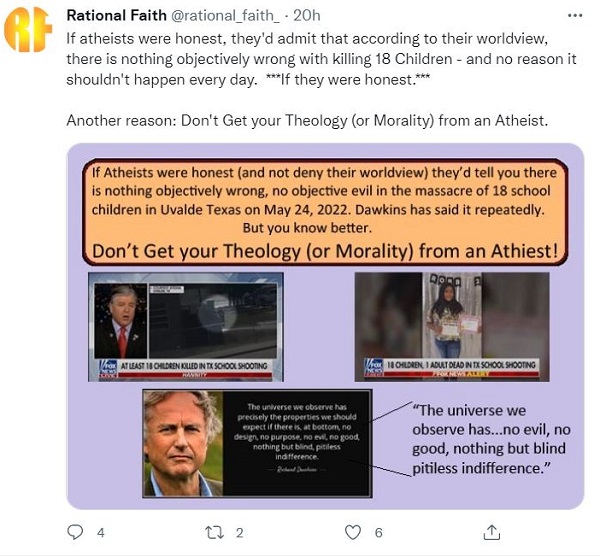
Task: Open the 20h timestamp link
Action: point(307,16)
